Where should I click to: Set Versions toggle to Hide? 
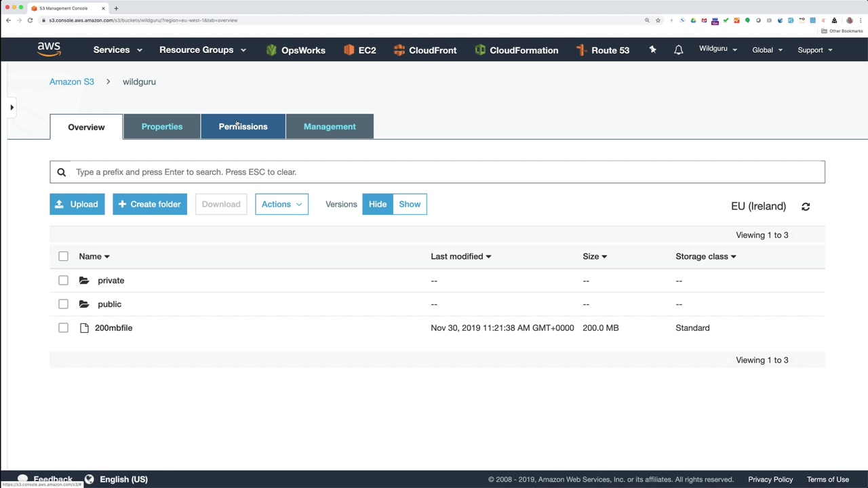pyautogui.click(x=378, y=204)
